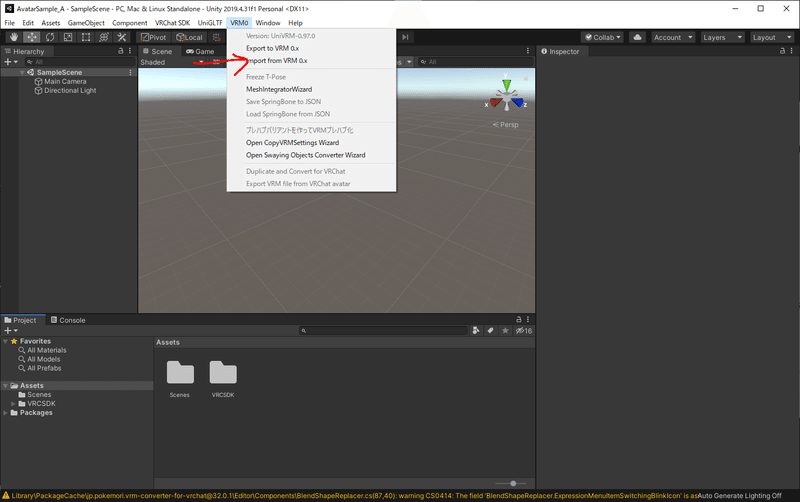Viewport: 800px width, 502px height.
Task: Click the Step frame button
Action: click(405, 37)
